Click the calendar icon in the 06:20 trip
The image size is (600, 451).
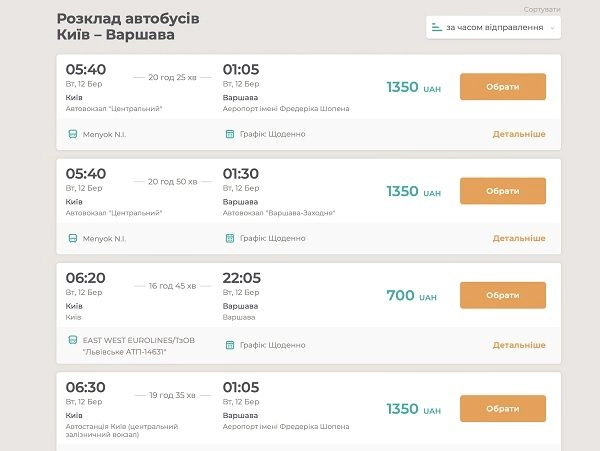pyautogui.click(x=230, y=345)
